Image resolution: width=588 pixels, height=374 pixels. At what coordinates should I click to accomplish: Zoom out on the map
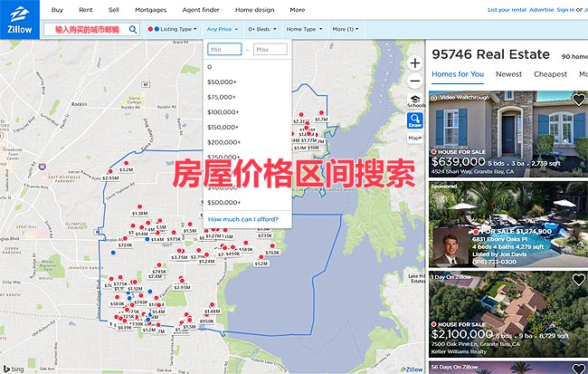(x=414, y=81)
